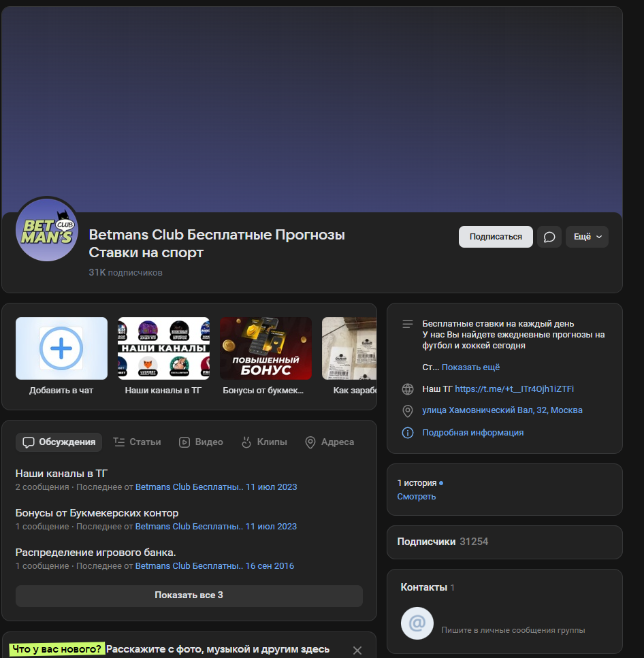This screenshot has height=658, width=644.
Task: Open the group message chat bubble icon
Action: click(549, 237)
